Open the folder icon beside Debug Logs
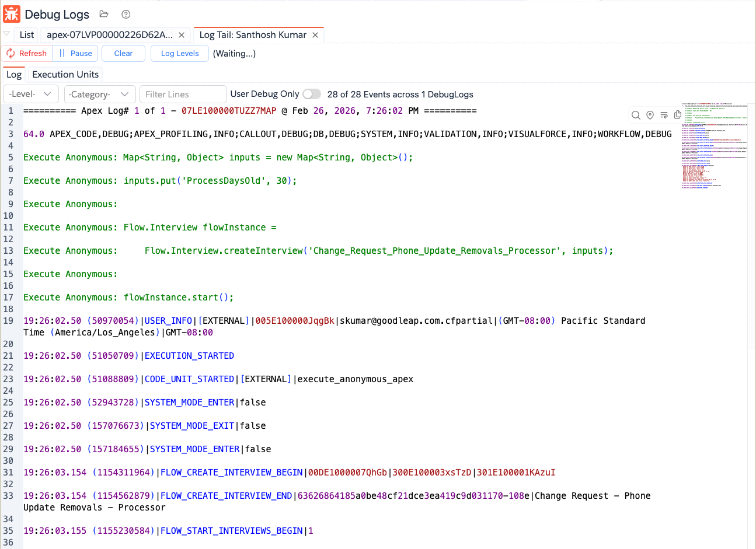 click(x=104, y=14)
